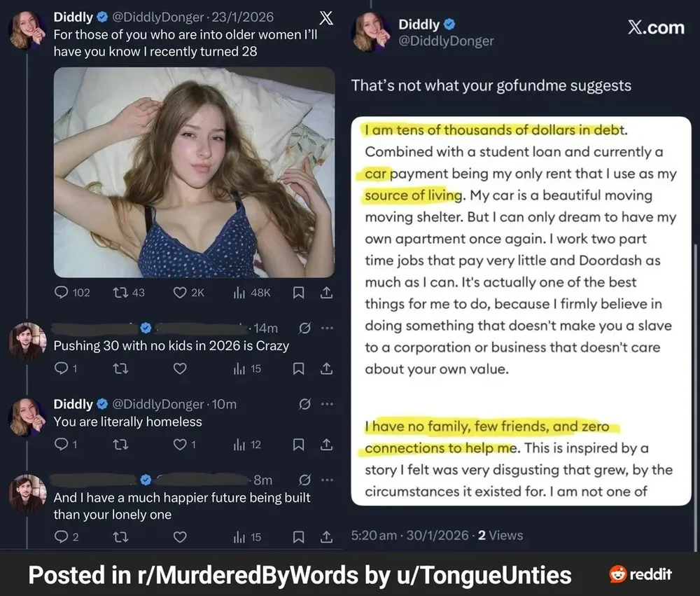Screen dimensions: 700x596
Task: Click the reply icon showing 102 comments
Action: coord(62,293)
